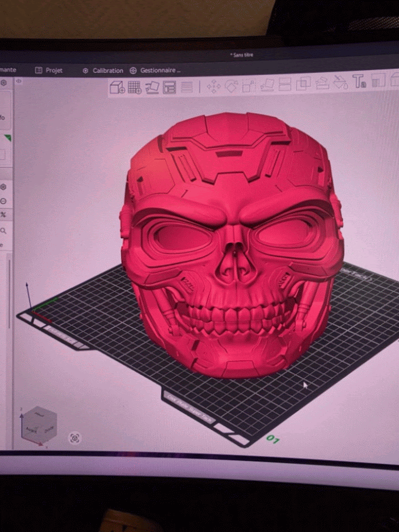399x532 pixels.
Task: Select the Move tool with four arrows
Action: [214, 87]
